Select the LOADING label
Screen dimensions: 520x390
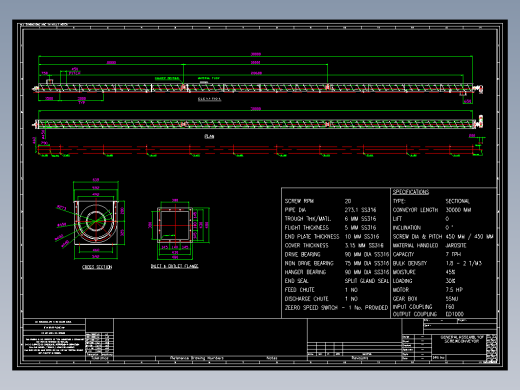point(403,281)
